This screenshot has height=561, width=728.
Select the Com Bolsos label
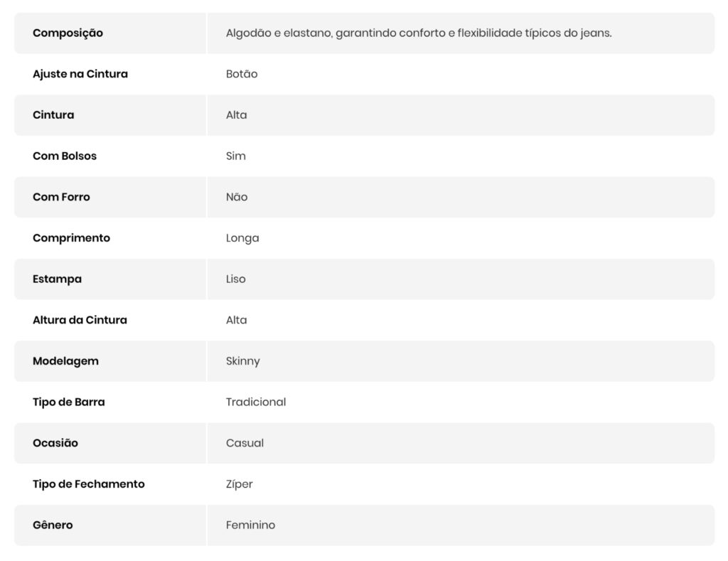click(65, 156)
